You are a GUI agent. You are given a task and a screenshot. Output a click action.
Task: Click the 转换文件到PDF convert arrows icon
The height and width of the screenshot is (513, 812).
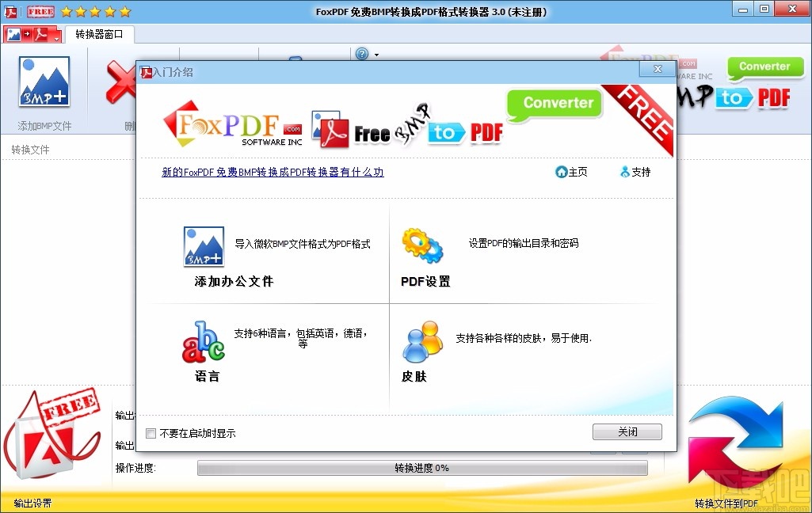pyautogui.click(x=735, y=443)
